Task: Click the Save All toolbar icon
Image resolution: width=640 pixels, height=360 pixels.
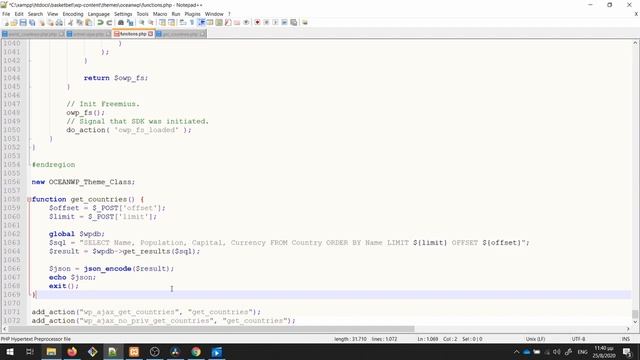Action: (32, 22)
